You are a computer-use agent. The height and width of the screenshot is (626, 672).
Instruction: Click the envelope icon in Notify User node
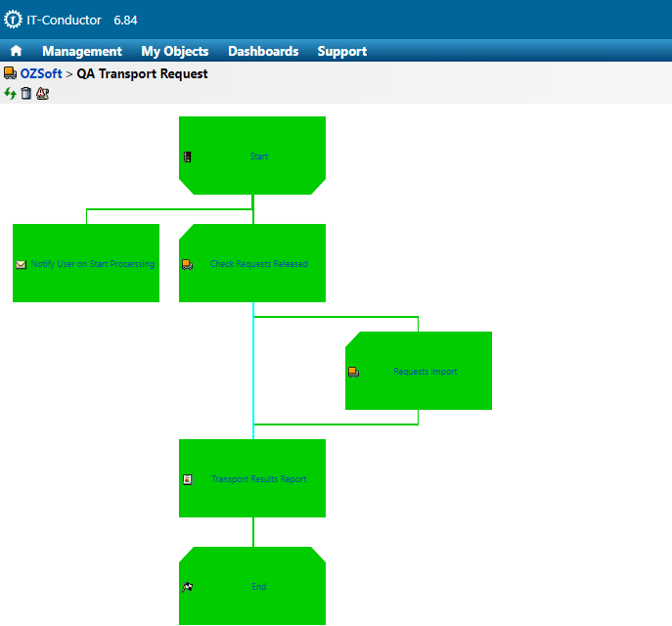point(21,264)
